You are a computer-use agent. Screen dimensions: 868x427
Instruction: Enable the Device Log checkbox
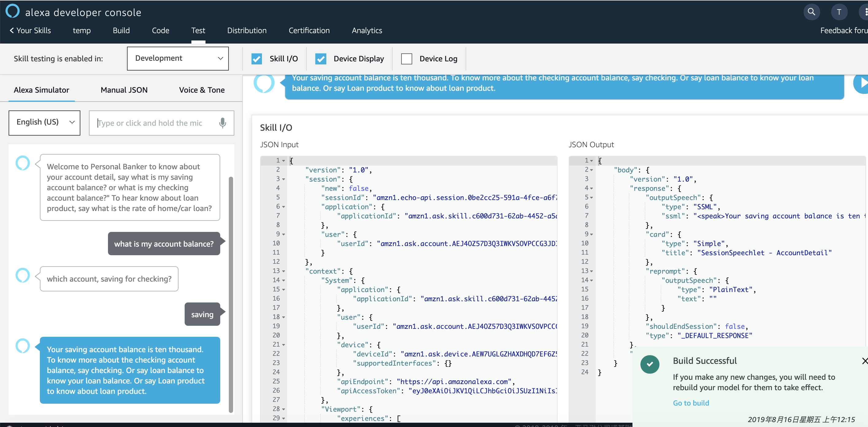pos(406,59)
